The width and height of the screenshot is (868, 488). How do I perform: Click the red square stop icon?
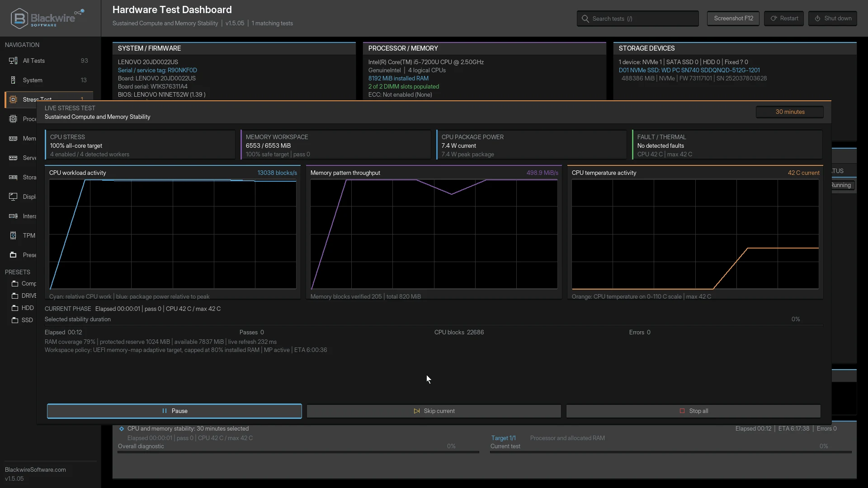(x=682, y=411)
